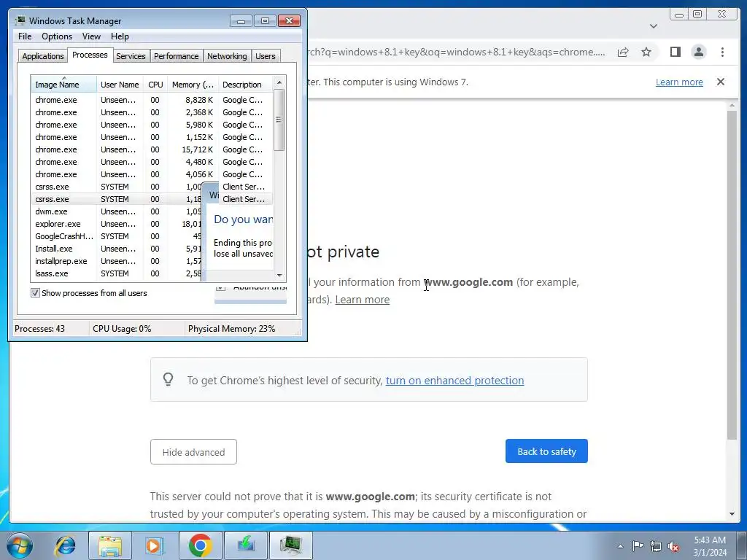Click the Chrome share page icon

pos(623,52)
